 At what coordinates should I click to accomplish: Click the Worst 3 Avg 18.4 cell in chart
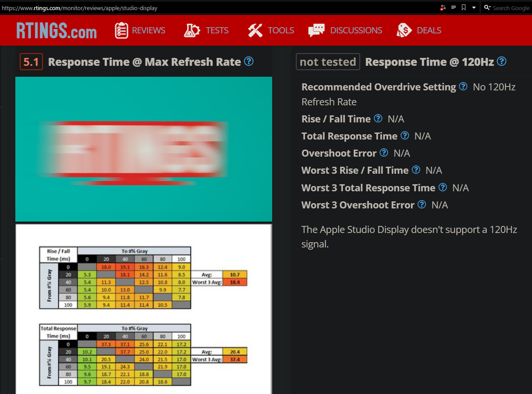[x=235, y=282]
